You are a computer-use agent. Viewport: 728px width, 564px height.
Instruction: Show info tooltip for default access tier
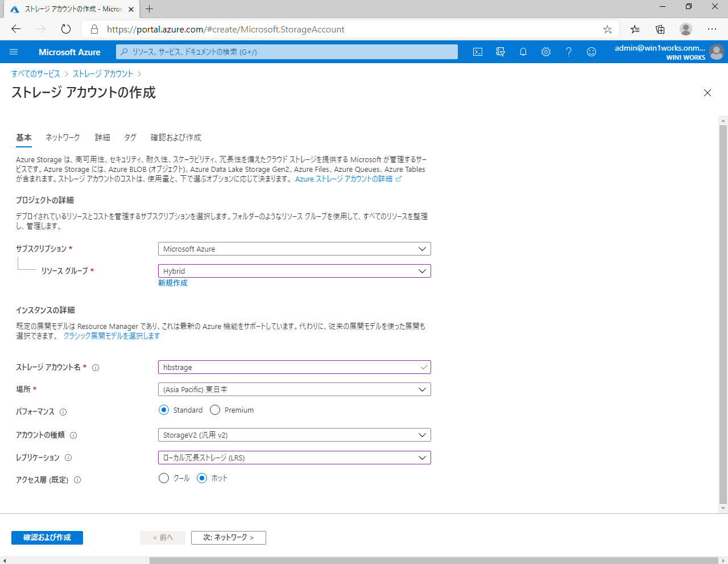tap(77, 480)
